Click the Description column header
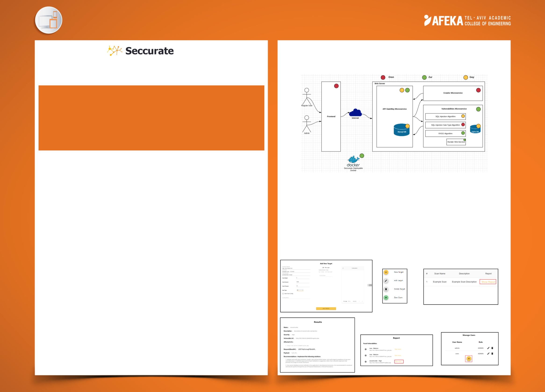 pos(464,274)
